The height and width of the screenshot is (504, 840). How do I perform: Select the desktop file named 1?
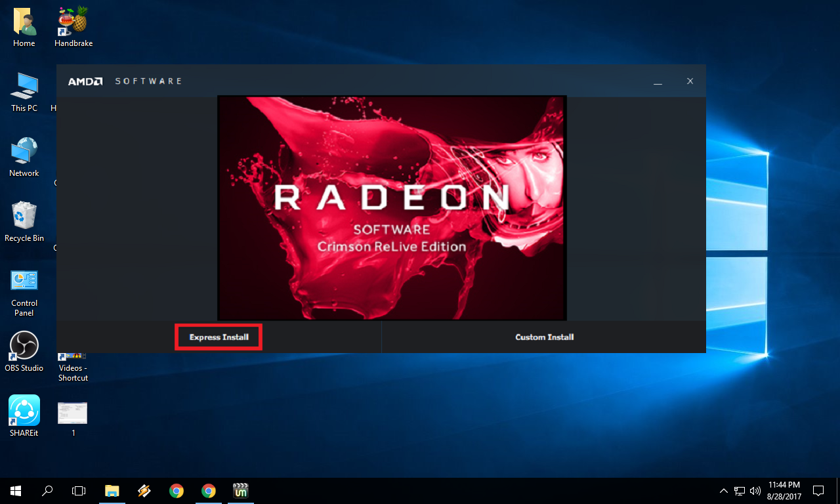(73, 419)
